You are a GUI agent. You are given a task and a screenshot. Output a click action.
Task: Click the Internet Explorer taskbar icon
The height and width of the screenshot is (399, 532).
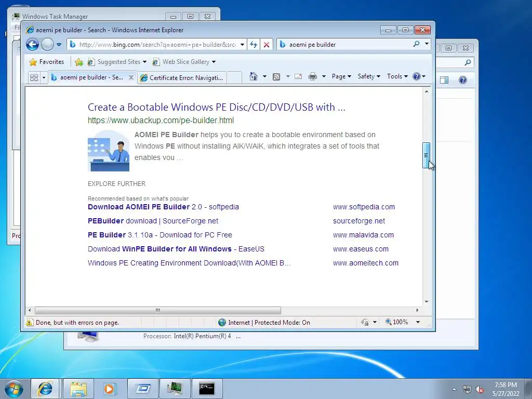point(45,389)
